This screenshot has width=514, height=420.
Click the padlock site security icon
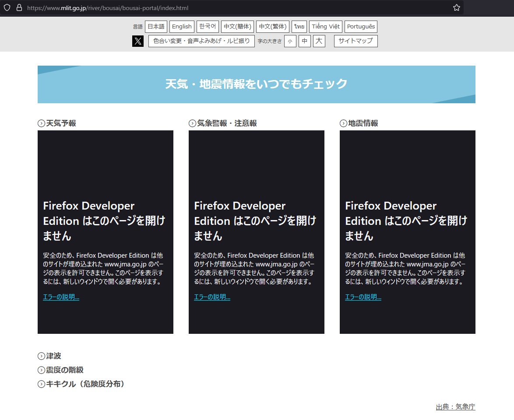(x=19, y=7)
